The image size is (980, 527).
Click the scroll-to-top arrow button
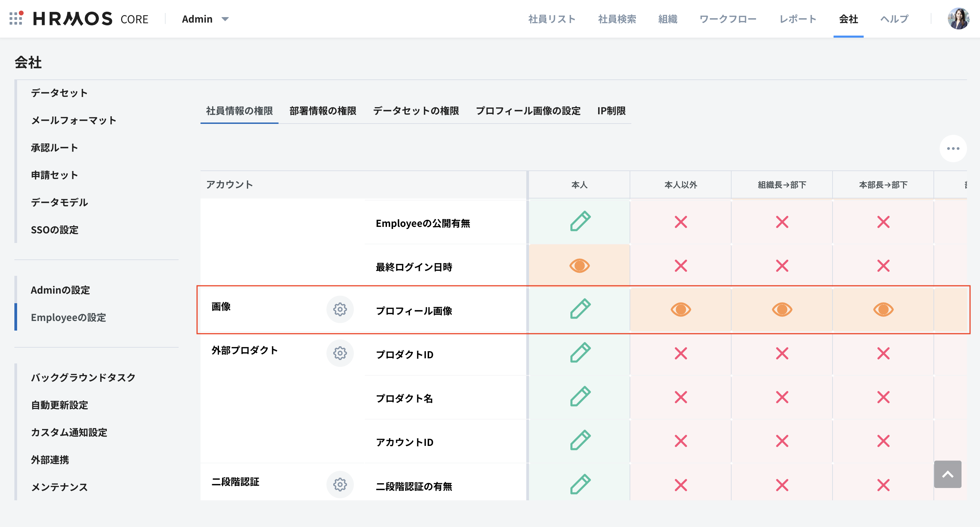(x=947, y=474)
